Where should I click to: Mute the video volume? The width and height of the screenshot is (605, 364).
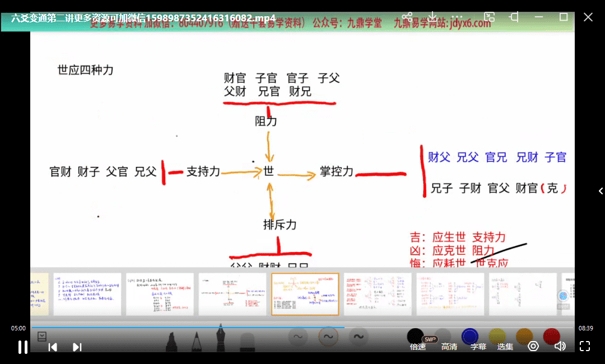(x=560, y=346)
